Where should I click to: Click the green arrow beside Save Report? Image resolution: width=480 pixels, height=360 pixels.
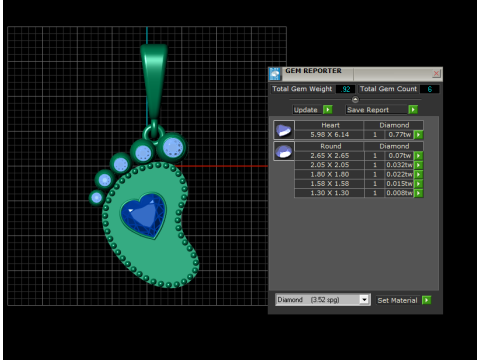point(413,110)
